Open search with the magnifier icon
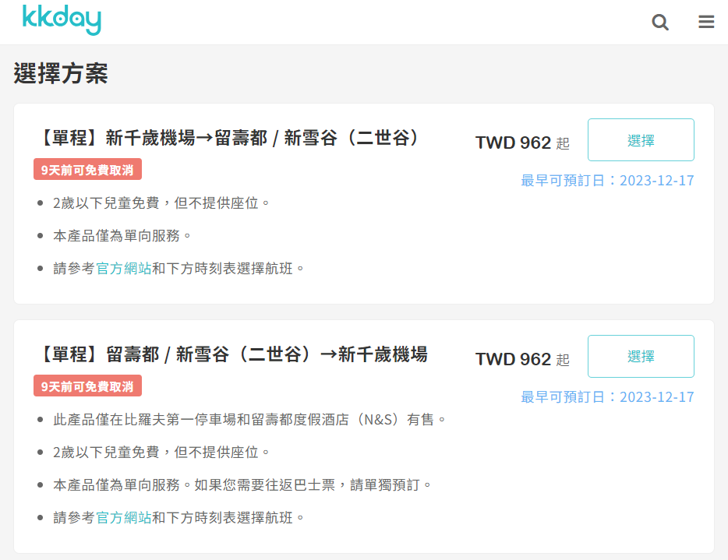This screenshot has height=560, width=728. tap(660, 23)
